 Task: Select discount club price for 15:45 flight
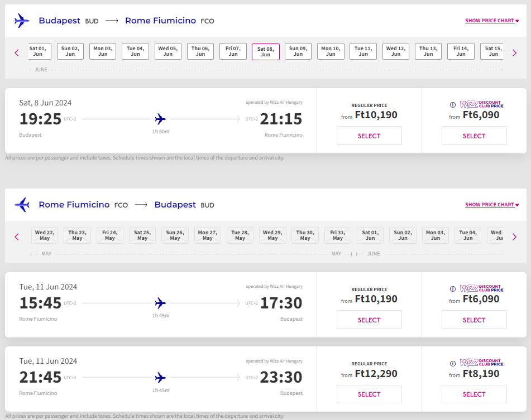click(x=474, y=320)
